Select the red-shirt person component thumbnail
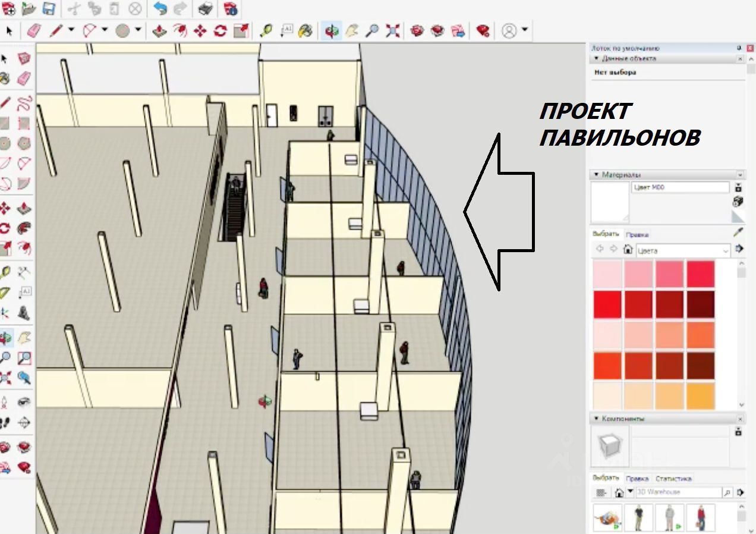 point(701,517)
